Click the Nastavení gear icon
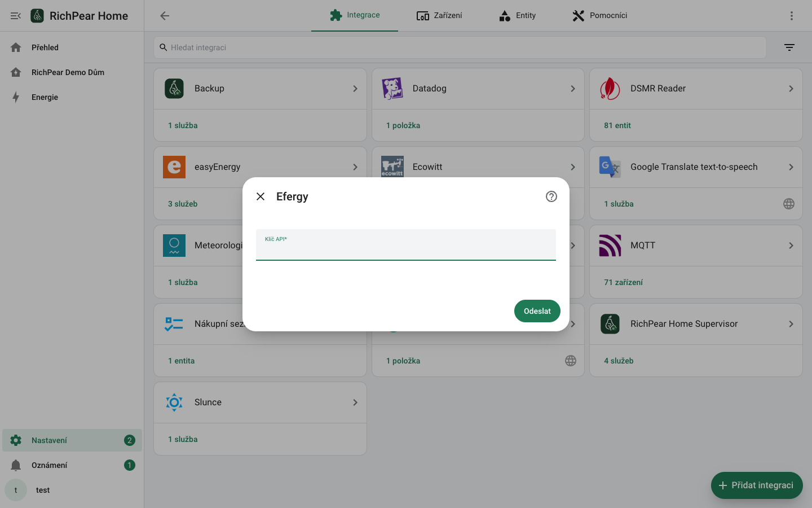812x508 pixels. [16, 440]
